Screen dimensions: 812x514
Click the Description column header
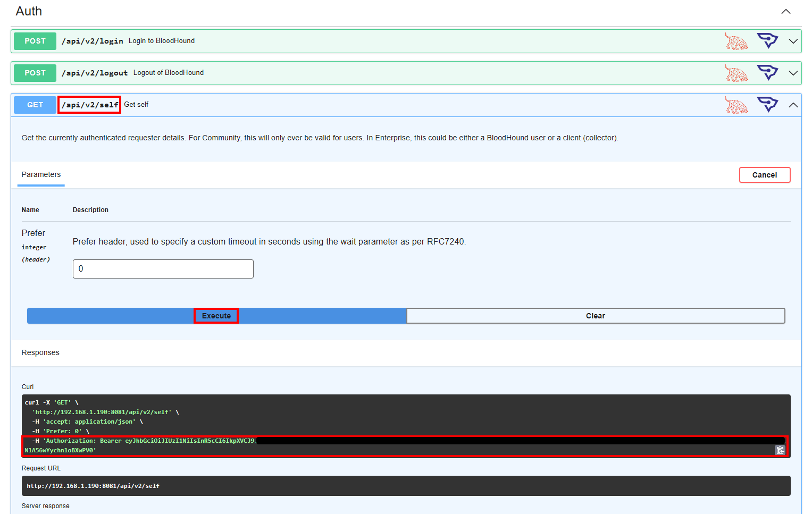(90, 210)
